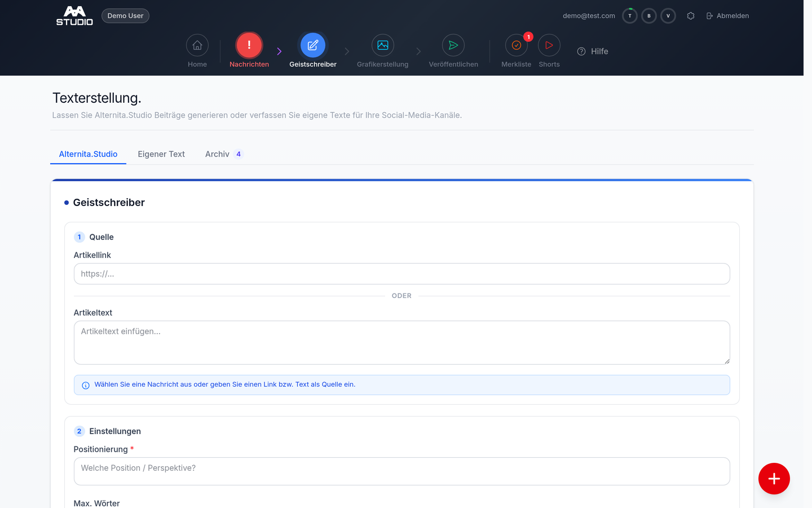This screenshot has width=812, height=508.
Task: Click into the Artikeltext textarea
Action: tap(402, 343)
